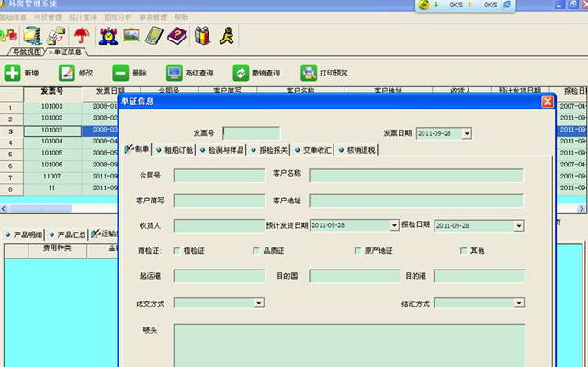The height and width of the screenshot is (367, 588).
Task: Click the round yellow-green icon in speed widget
Action: click(x=424, y=5)
